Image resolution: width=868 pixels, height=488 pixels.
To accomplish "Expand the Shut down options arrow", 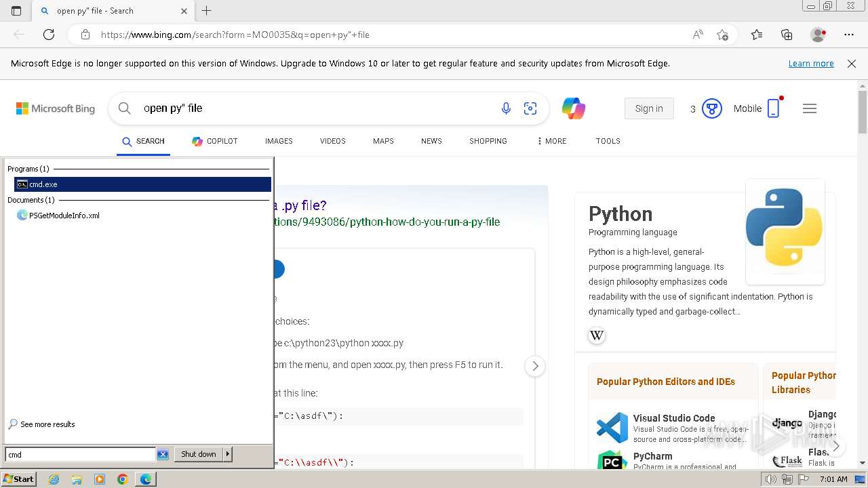I will pos(228,454).
